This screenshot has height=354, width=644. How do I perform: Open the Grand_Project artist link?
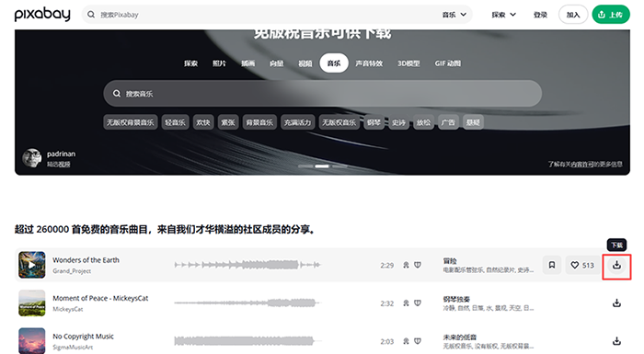coord(72,271)
